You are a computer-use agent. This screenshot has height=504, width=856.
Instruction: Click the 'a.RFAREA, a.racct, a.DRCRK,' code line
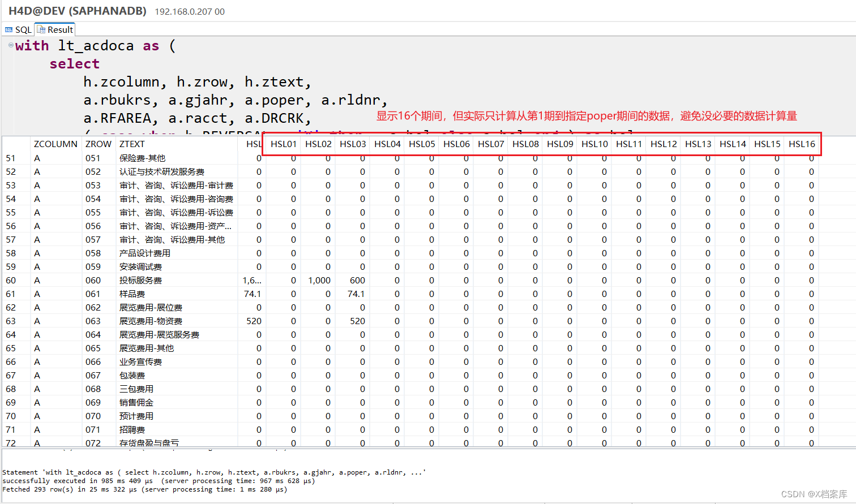coord(197,118)
